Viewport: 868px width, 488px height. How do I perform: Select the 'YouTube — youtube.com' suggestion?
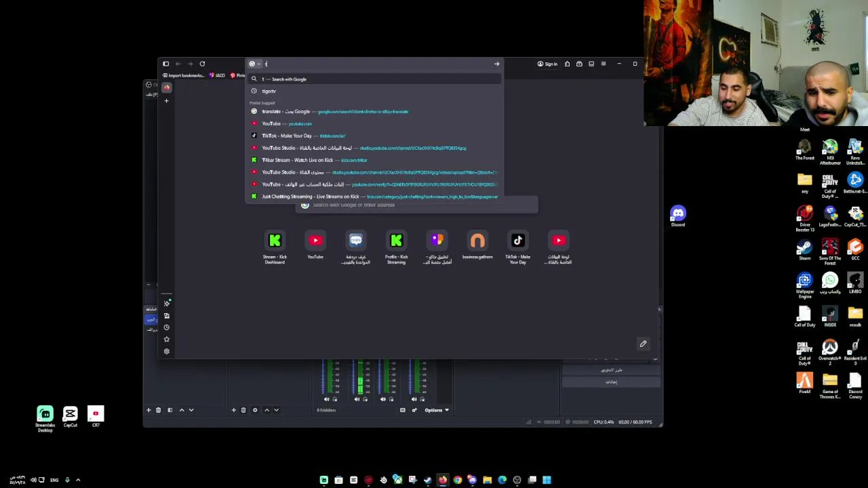click(374, 123)
